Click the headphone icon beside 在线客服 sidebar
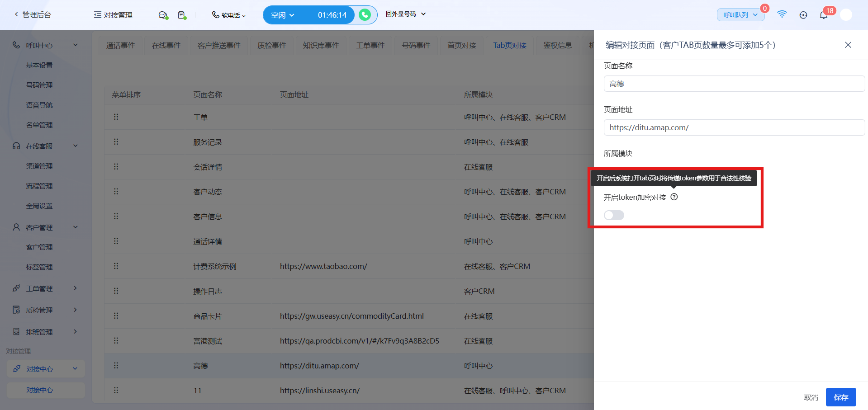The height and width of the screenshot is (410, 868). coord(16,146)
